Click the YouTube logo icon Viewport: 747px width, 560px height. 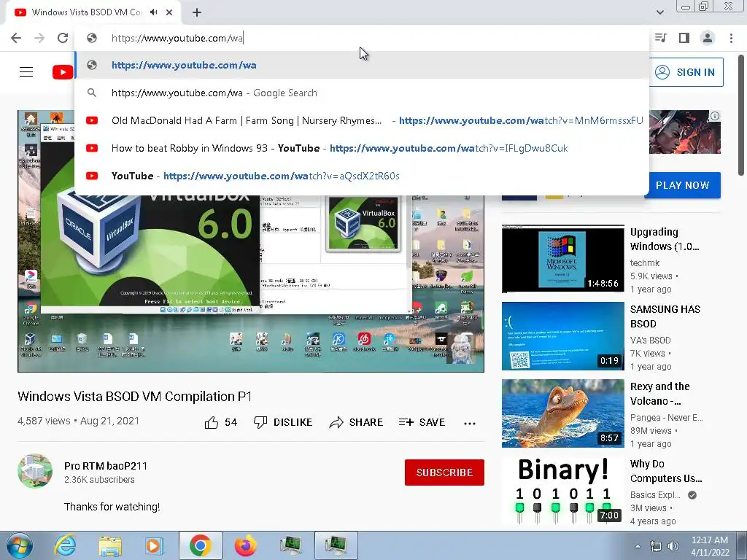click(63, 72)
